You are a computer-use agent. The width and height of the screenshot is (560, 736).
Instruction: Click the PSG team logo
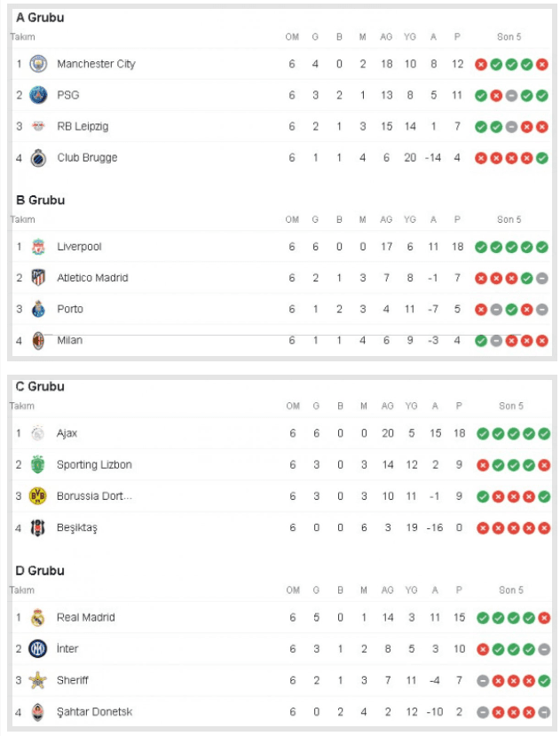click(38, 95)
